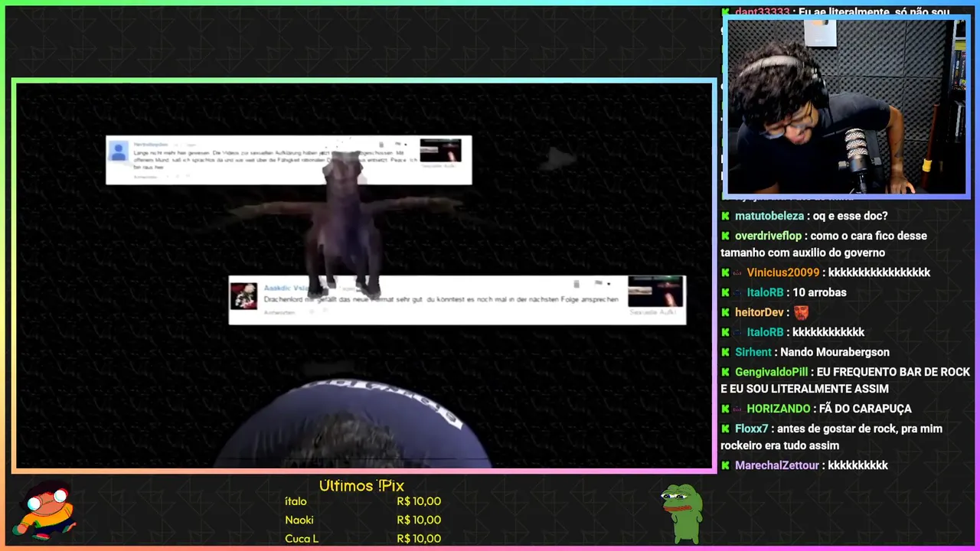Click the R$ 10,00 amount beside ítalo

click(x=419, y=502)
